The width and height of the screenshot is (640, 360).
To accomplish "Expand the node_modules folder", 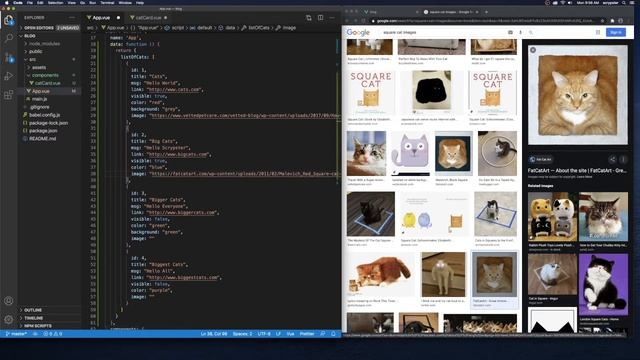I will click(x=44, y=44).
